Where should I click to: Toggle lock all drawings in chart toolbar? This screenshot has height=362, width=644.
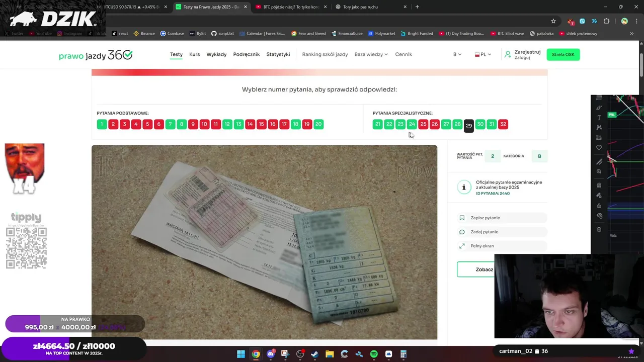tap(599, 206)
